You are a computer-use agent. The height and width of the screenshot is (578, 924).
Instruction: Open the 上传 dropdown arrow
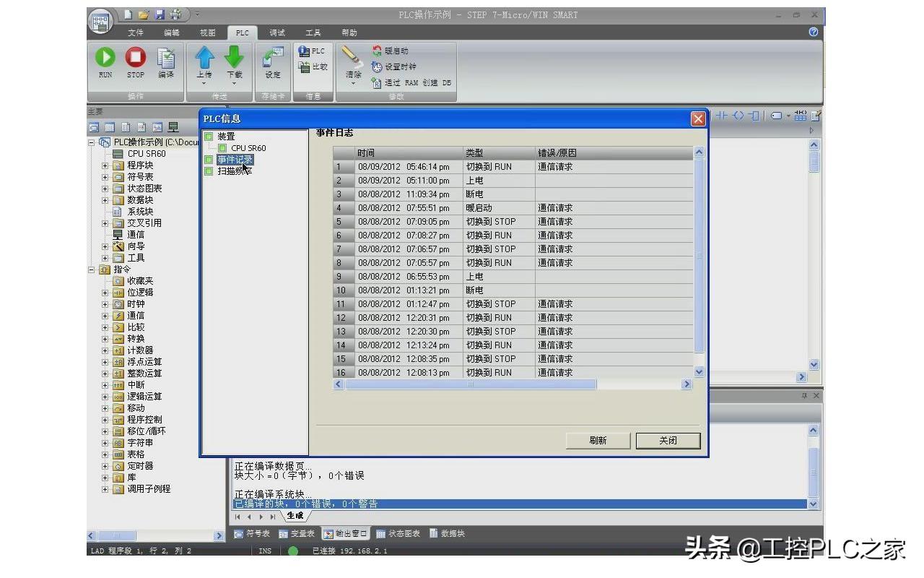[x=204, y=84]
